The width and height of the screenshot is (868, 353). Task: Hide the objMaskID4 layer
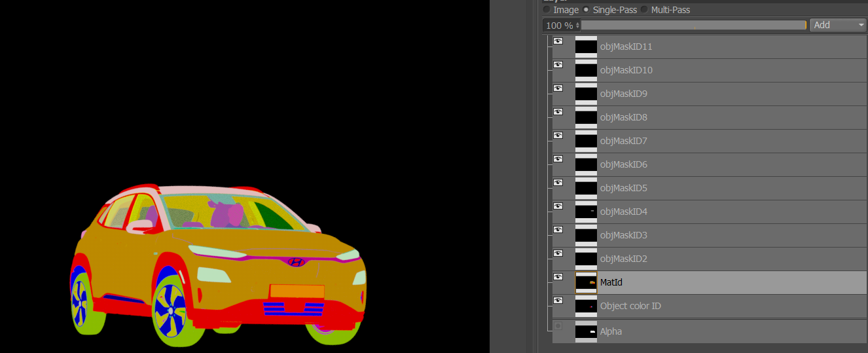tap(558, 206)
